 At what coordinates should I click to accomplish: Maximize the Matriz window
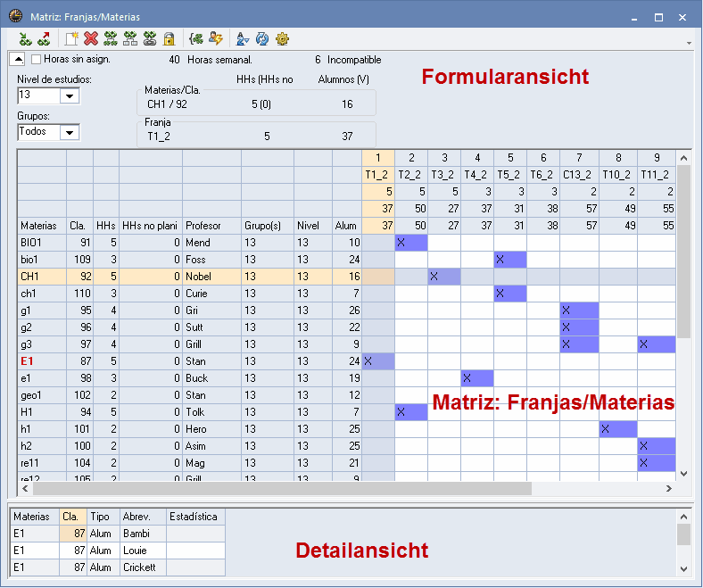tap(658, 18)
